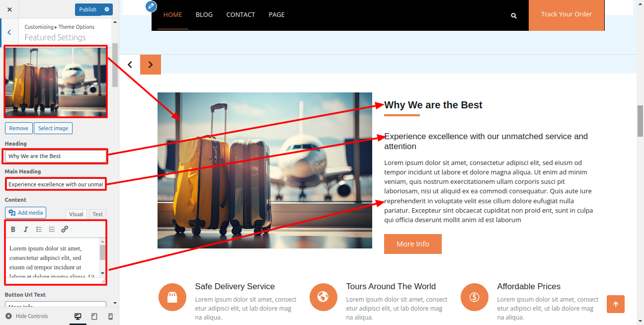
Task: Click the Heading text field
Action: tap(56, 156)
